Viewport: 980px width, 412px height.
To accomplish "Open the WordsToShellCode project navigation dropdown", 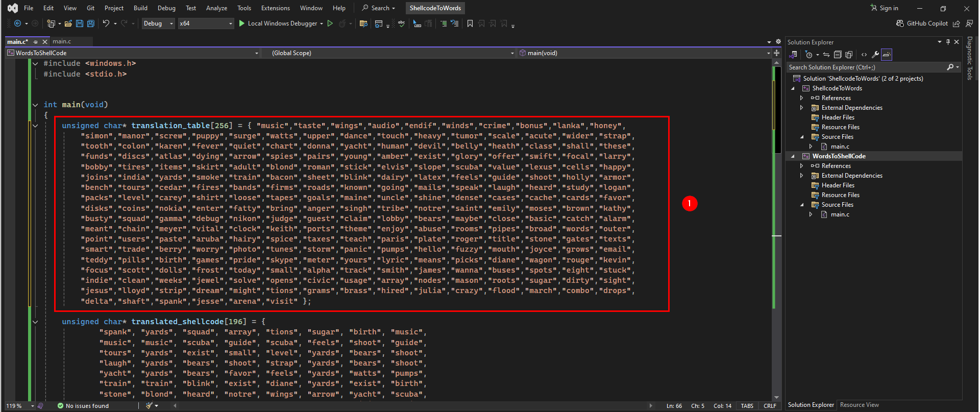I will (x=133, y=53).
